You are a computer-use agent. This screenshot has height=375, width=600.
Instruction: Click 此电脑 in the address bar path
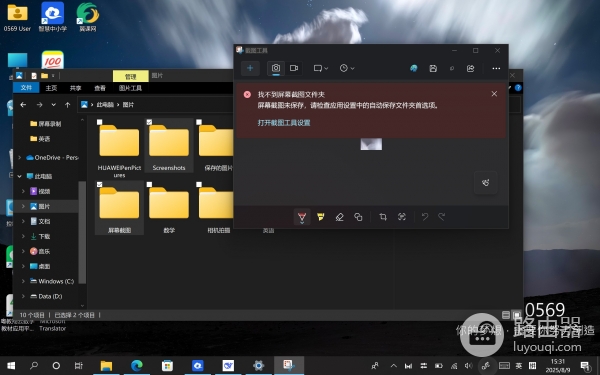[105, 104]
